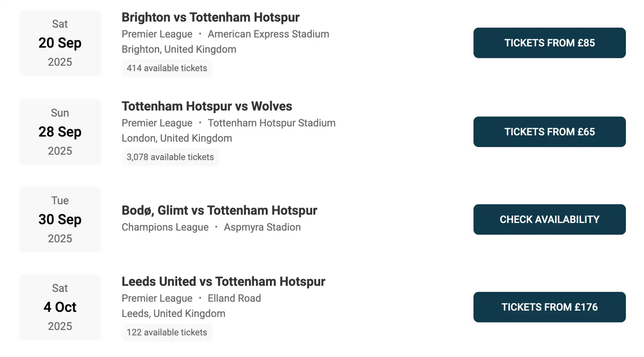
Task: Click the Champions League label
Action: 165,227
